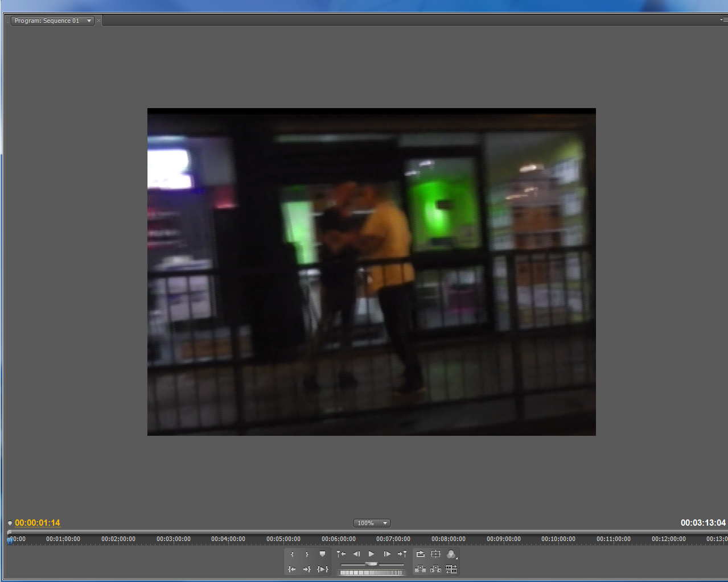Close the Program Sequence 01 tab
The height and width of the screenshot is (582, 728).
pyautogui.click(x=98, y=20)
